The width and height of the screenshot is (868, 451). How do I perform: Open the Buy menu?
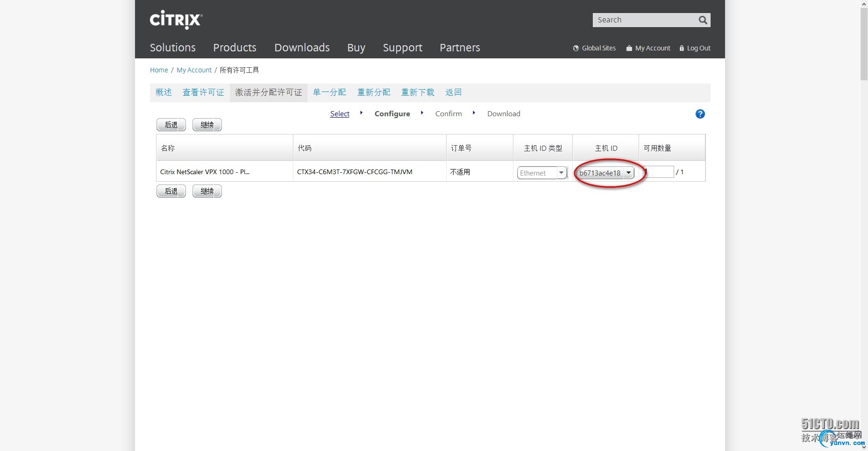[x=356, y=48]
